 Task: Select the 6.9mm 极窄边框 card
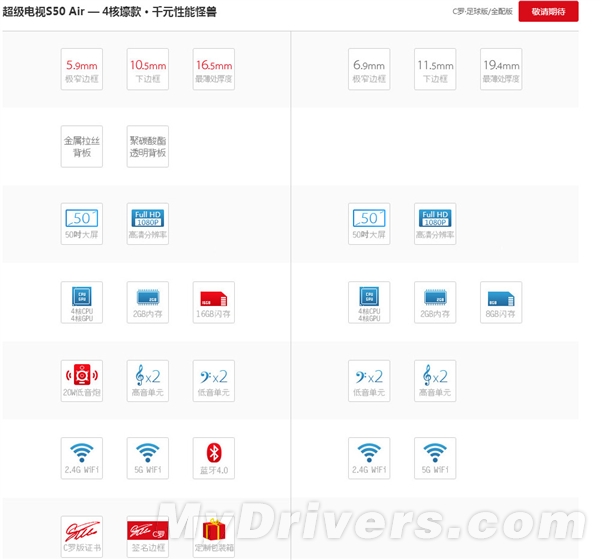point(369,69)
